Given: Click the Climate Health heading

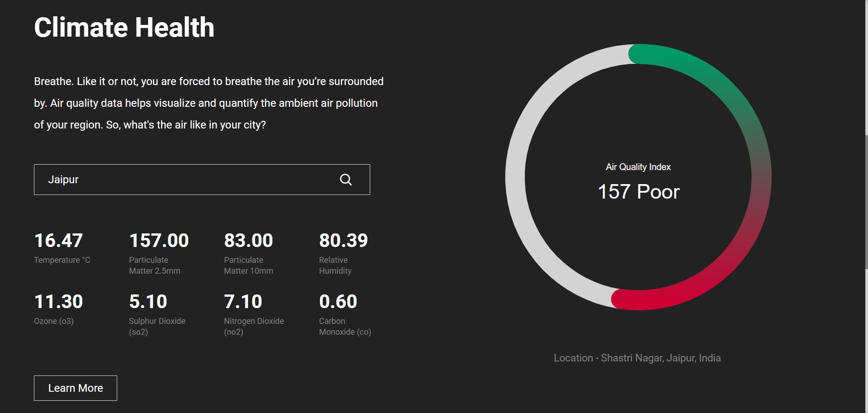Looking at the screenshot, I should click(x=124, y=27).
